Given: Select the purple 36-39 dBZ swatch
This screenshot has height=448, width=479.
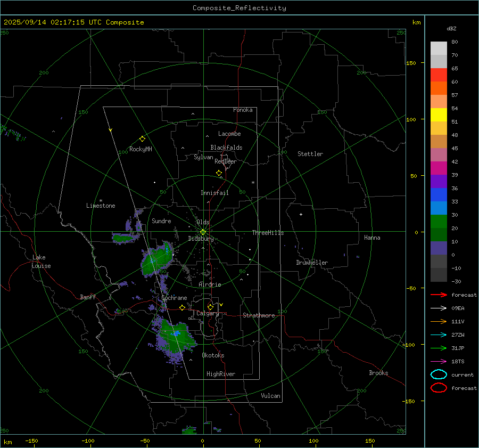Looking at the screenshot, I should tap(439, 181).
